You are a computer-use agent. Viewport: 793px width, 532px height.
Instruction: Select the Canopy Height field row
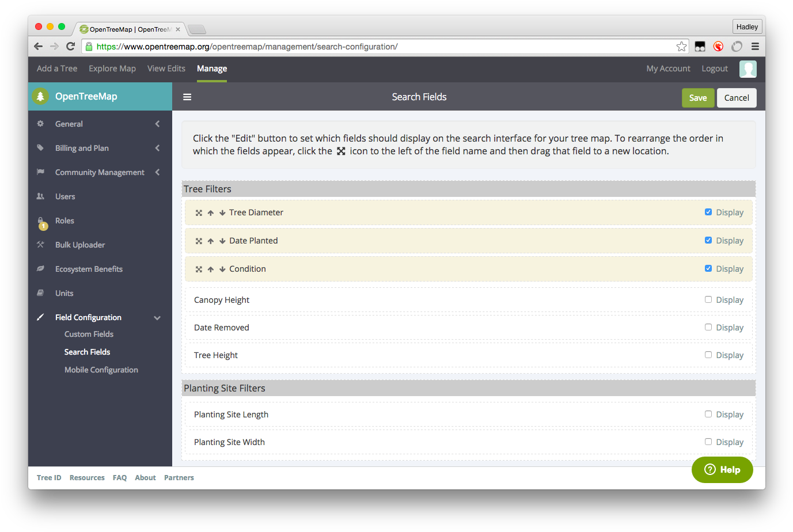(469, 300)
